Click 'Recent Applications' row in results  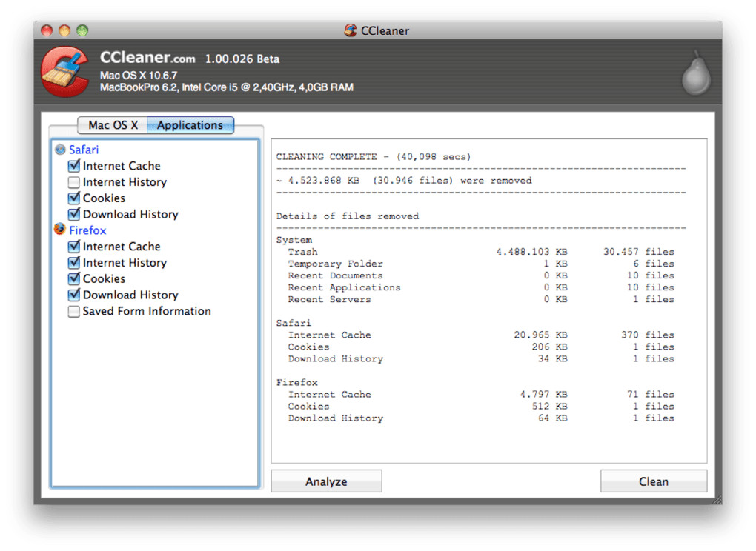click(481, 287)
